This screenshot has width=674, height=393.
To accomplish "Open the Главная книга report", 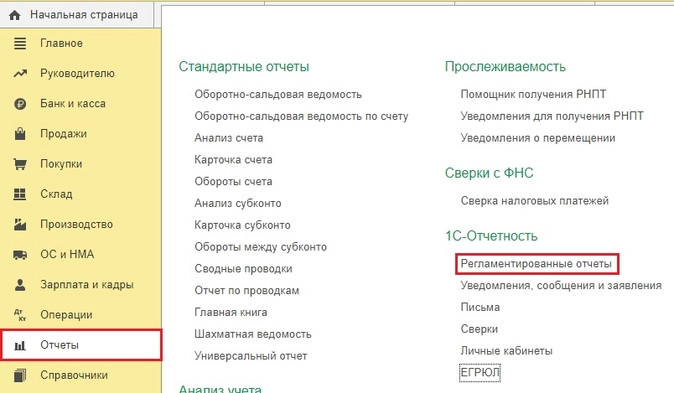I will pos(231,313).
